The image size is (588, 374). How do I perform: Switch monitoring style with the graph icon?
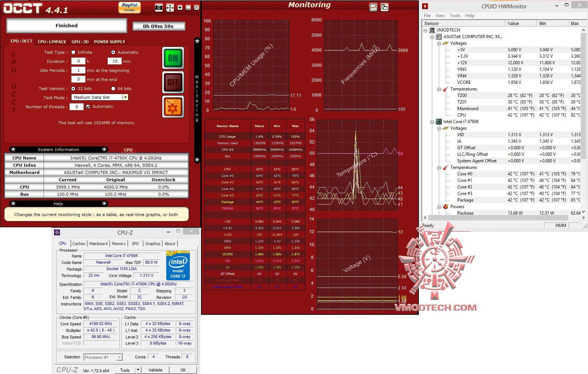[373, 7]
